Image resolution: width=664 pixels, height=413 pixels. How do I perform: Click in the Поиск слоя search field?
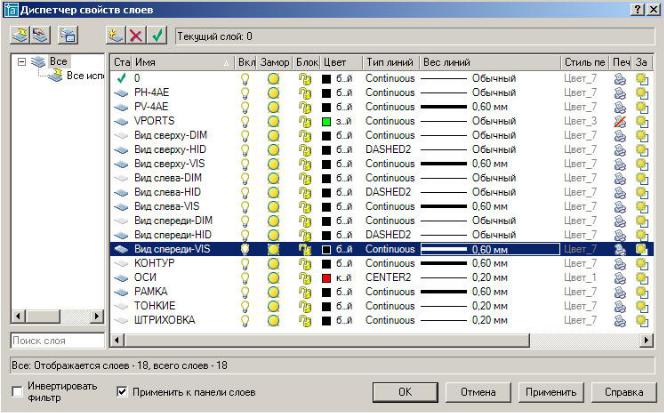coord(57,341)
